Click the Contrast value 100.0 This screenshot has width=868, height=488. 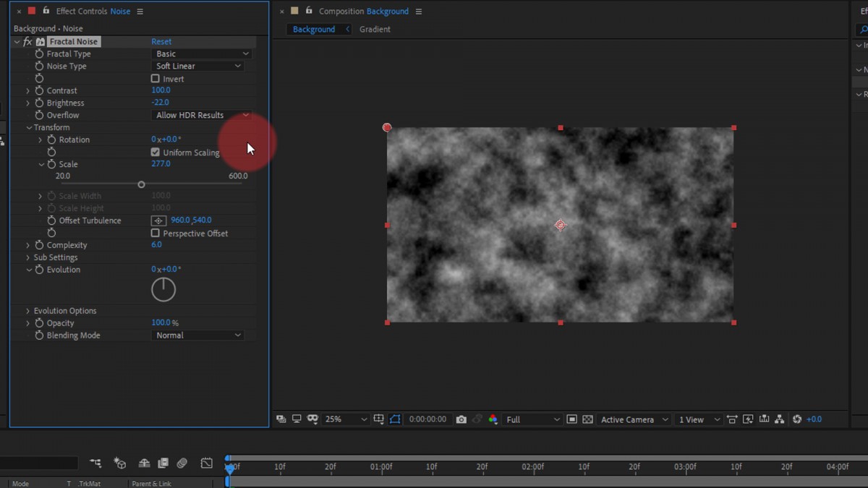click(x=161, y=90)
